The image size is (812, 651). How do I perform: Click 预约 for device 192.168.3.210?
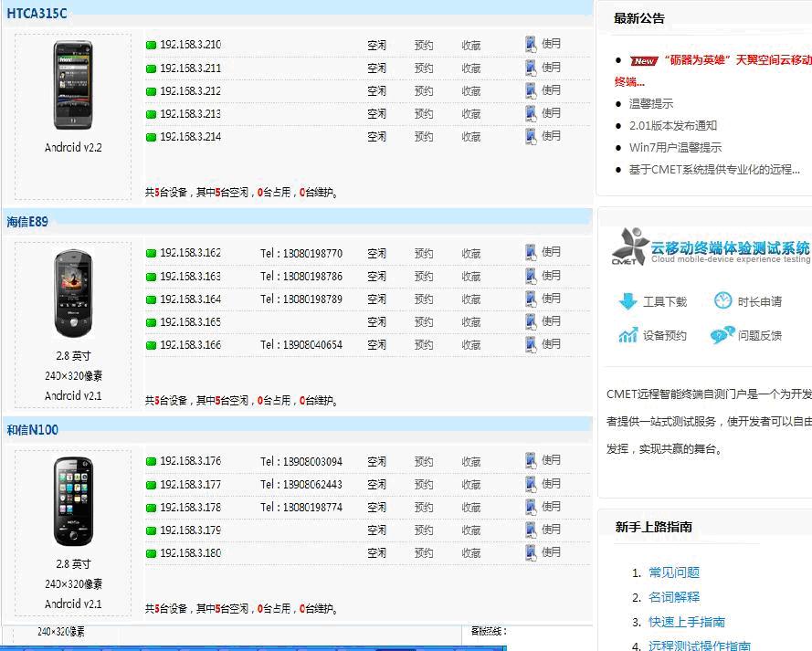point(424,46)
